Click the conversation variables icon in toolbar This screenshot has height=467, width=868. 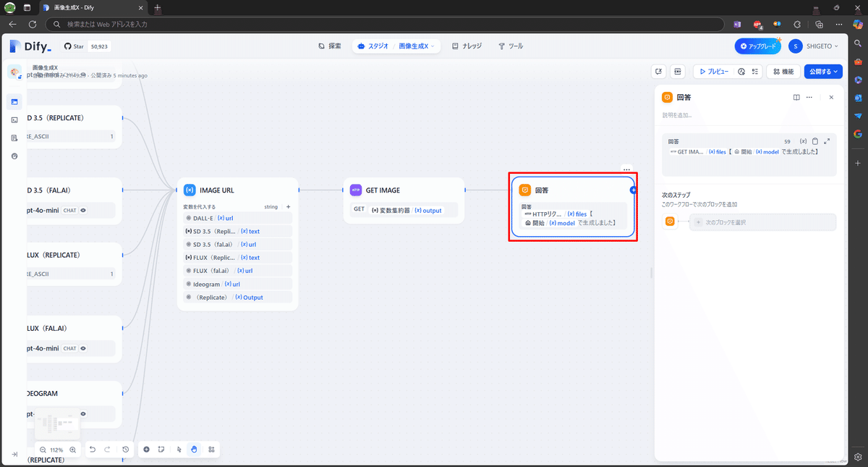[658, 72]
